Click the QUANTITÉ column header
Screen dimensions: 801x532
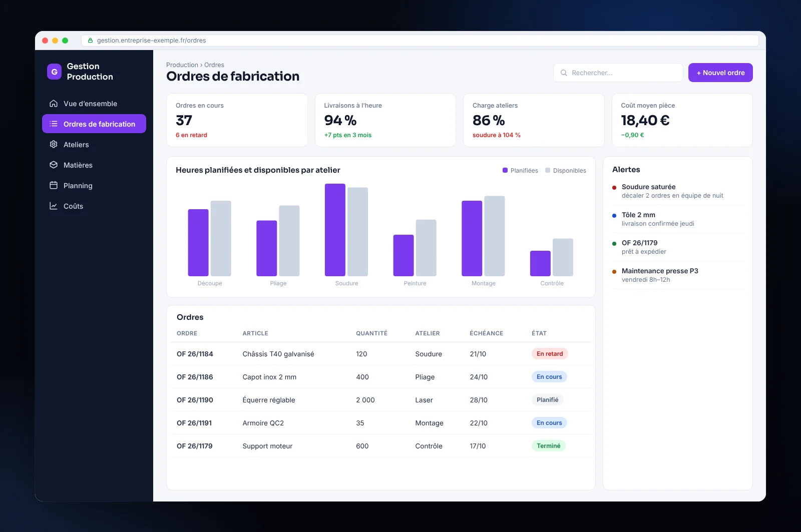[371, 333]
